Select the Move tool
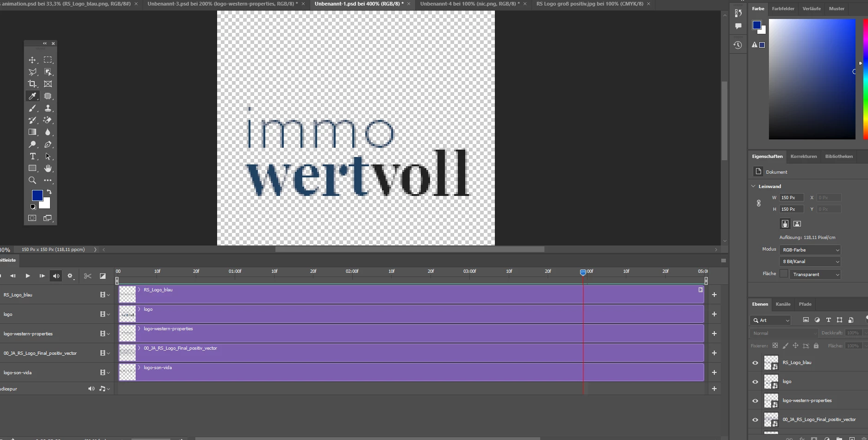868x440 pixels. 32,60
